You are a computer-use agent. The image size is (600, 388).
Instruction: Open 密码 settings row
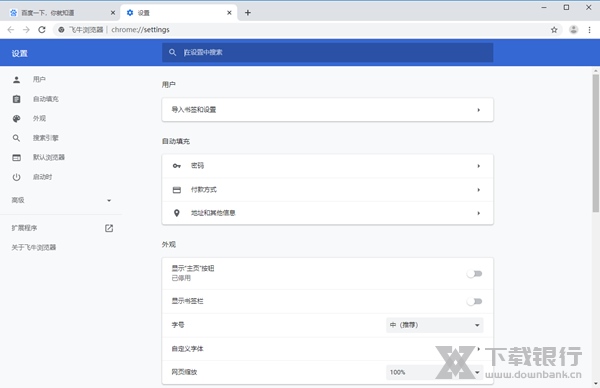328,166
